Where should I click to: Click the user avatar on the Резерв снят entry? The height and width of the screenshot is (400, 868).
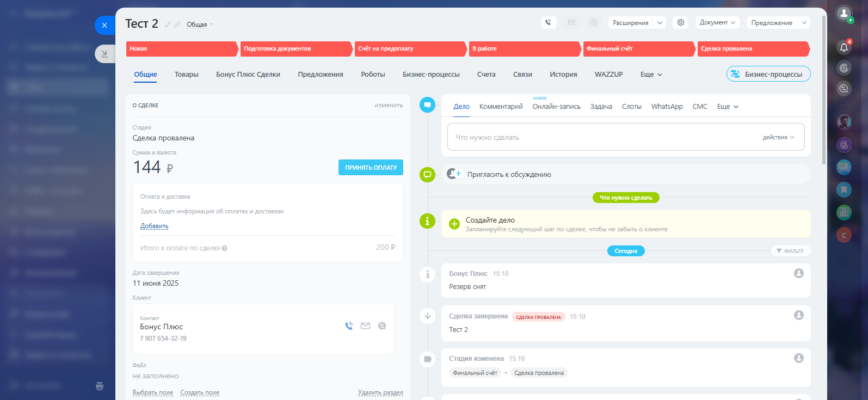tap(799, 273)
